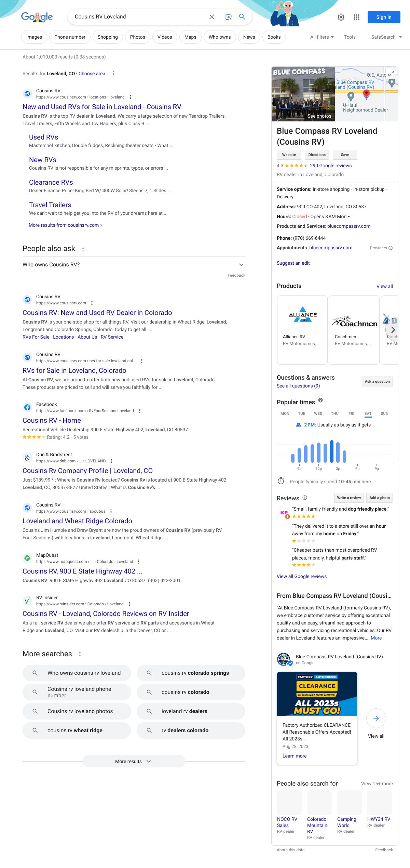Click the search by image camera icon
This screenshot has width=410, height=868.
coord(228,17)
